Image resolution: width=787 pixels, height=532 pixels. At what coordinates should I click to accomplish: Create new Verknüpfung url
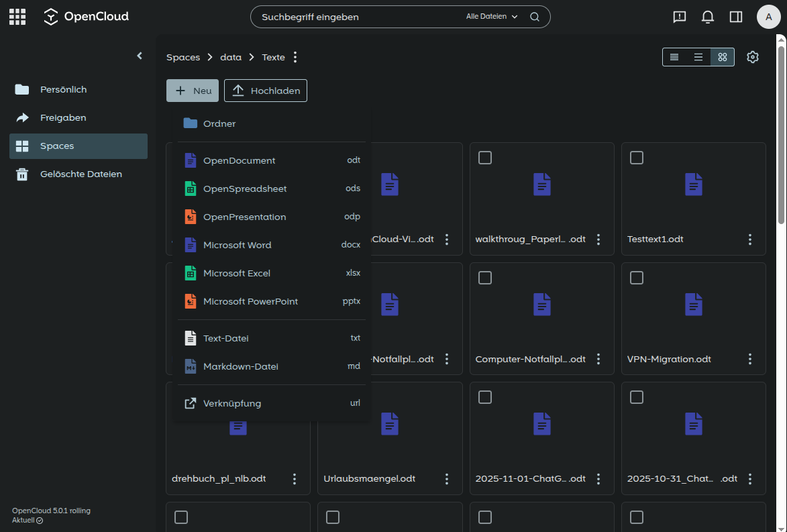tap(272, 403)
